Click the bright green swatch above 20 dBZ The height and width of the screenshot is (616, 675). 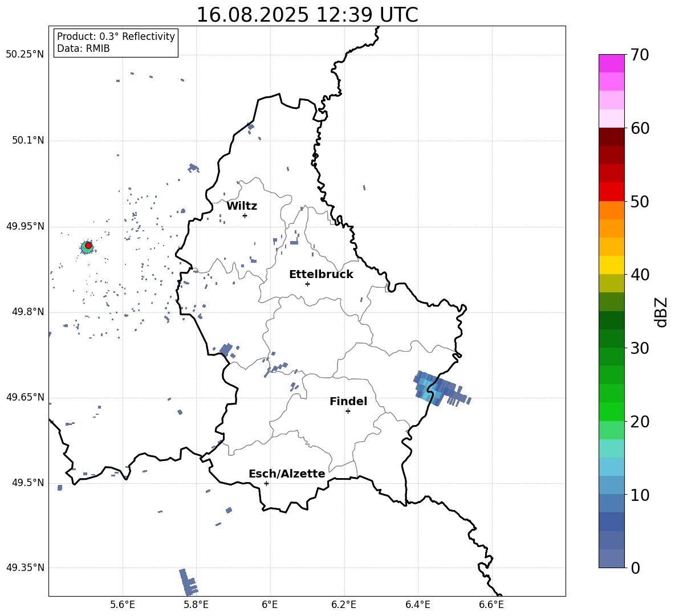point(611,411)
